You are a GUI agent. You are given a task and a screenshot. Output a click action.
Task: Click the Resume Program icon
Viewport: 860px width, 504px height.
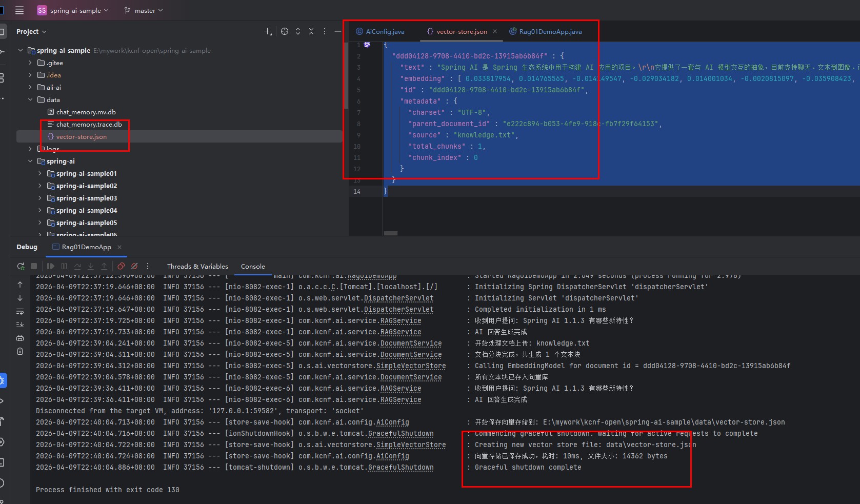51,266
